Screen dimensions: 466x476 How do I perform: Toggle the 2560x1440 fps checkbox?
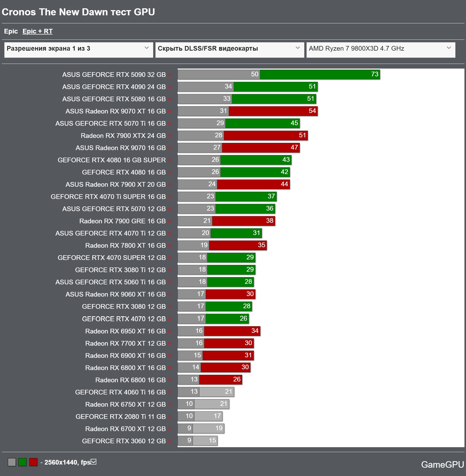(x=94, y=462)
